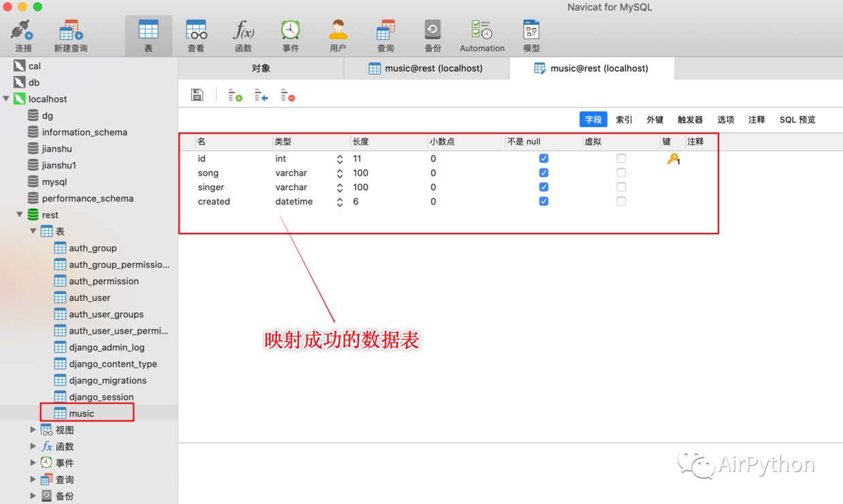Click the 连接 connection toolbar icon

point(23,35)
